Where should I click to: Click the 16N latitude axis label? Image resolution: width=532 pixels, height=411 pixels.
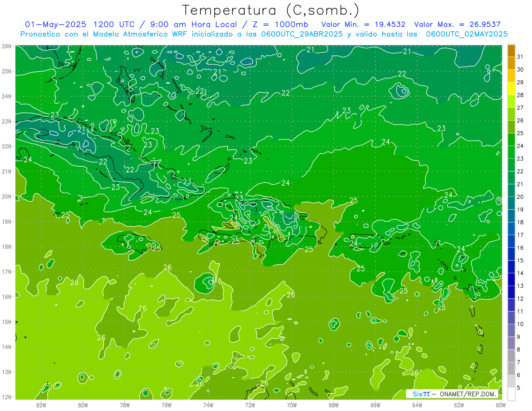pos(7,297)
